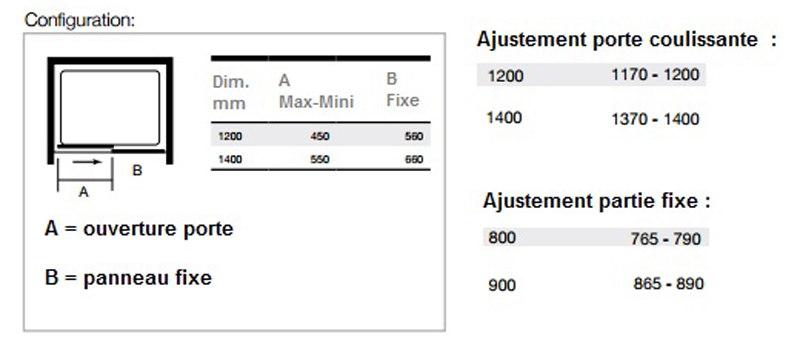Click the B = panneau fixe legend
The image size is (800, 360).
(x=128, y=278)
